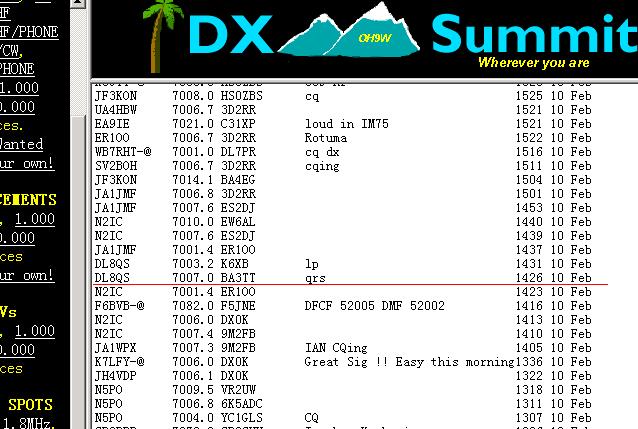Click the comment 'IAN CQing'
This screenshot has width=638, height=429.
point(336,348)
